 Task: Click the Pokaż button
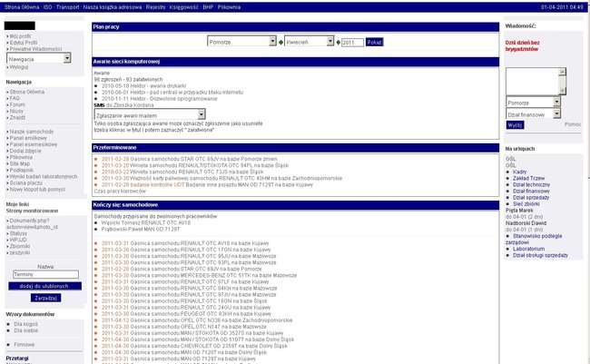[375, 42]
